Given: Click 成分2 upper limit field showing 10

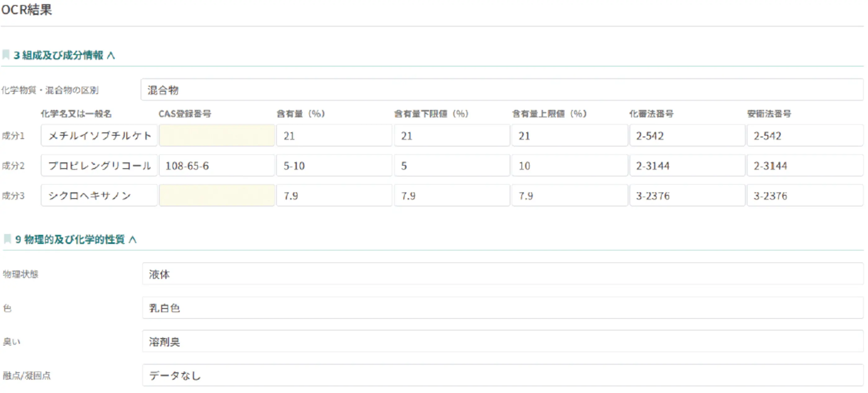Looking at the screenshot, I should pyautogui.click(x=569, y=166).
